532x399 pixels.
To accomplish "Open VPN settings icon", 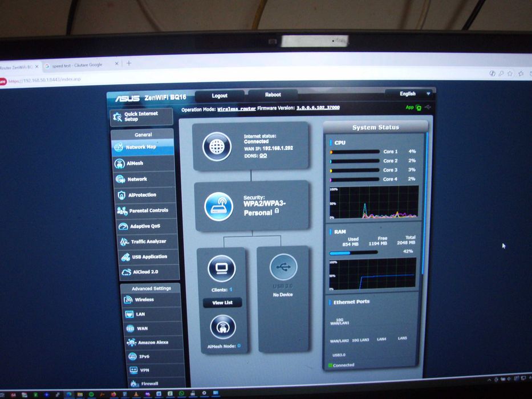I will 133,370.
